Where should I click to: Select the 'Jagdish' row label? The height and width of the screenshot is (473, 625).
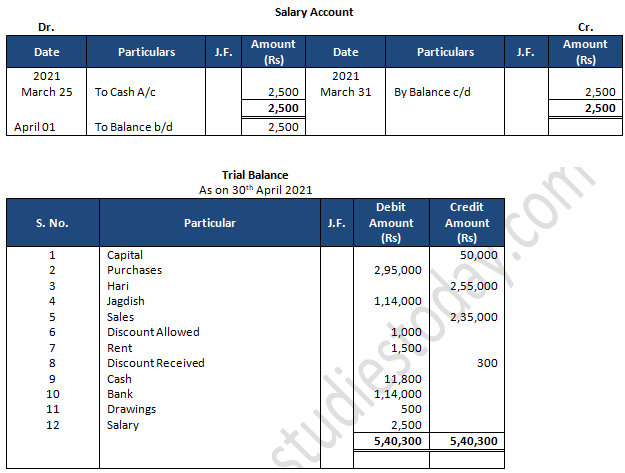(x=126, y=301)
